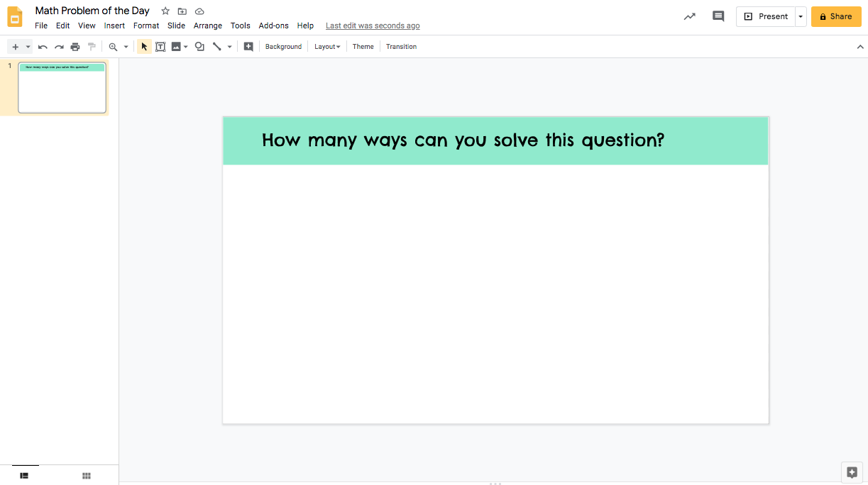Image resolution: width=868 pixels, height=485 pixels.
Task: Switch to filmstrip view
Action: point(24,476)
